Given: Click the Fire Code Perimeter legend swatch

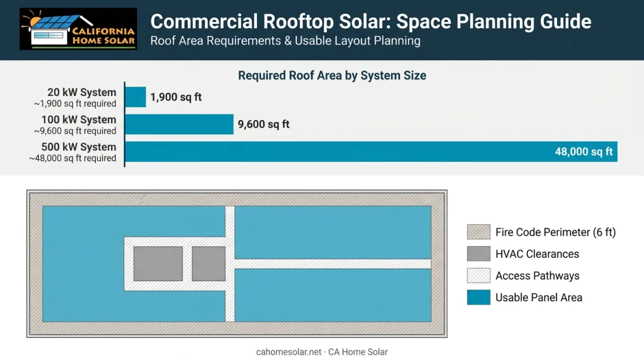Looking at the screenshot, I should tap(478, 232).
